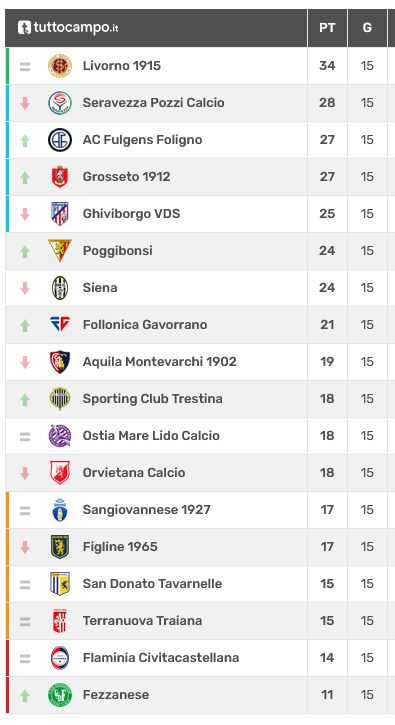The width and height of the screenshot is (395, 725).
Task: Sort table by the G column header
Action: click(367, 28)
